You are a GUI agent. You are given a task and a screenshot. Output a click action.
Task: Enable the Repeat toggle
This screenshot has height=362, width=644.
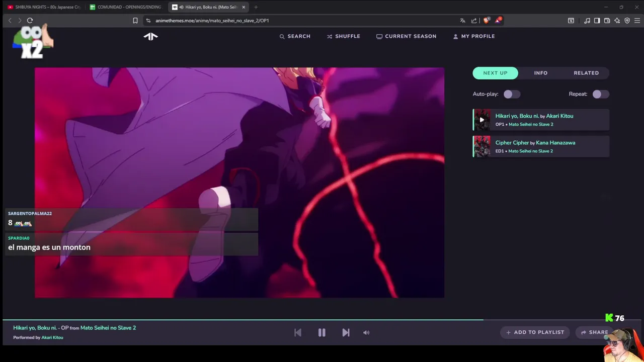(x=601, y=94)
